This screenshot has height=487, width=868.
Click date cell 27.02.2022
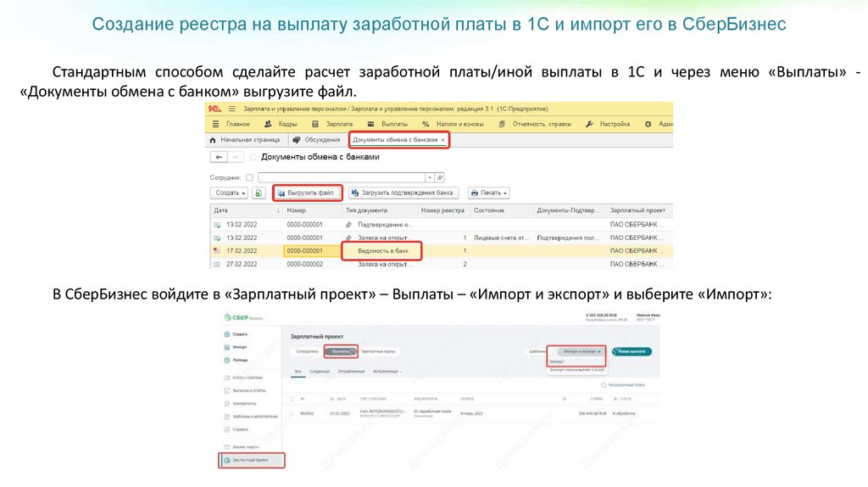click(242, 264)
